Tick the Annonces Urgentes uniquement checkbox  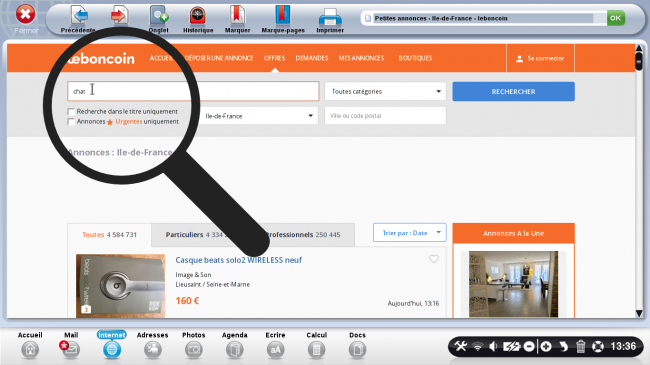point(71,122)
